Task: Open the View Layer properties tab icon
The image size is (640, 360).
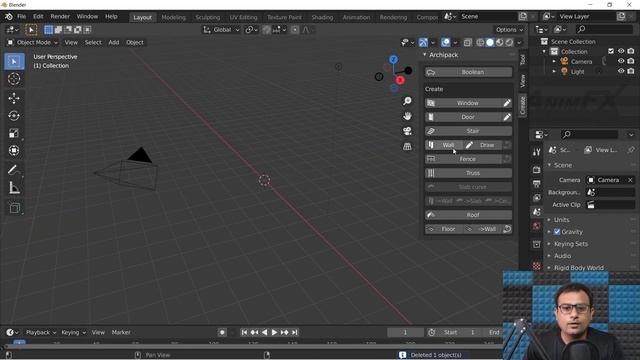Action: [x=536, y=198]
